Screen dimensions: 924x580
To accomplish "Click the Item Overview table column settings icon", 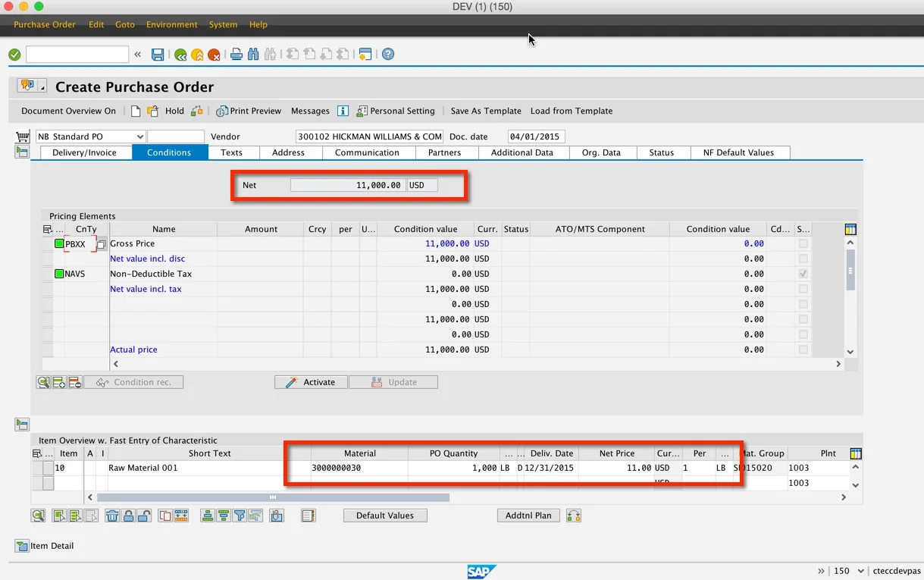I will 856,453.
